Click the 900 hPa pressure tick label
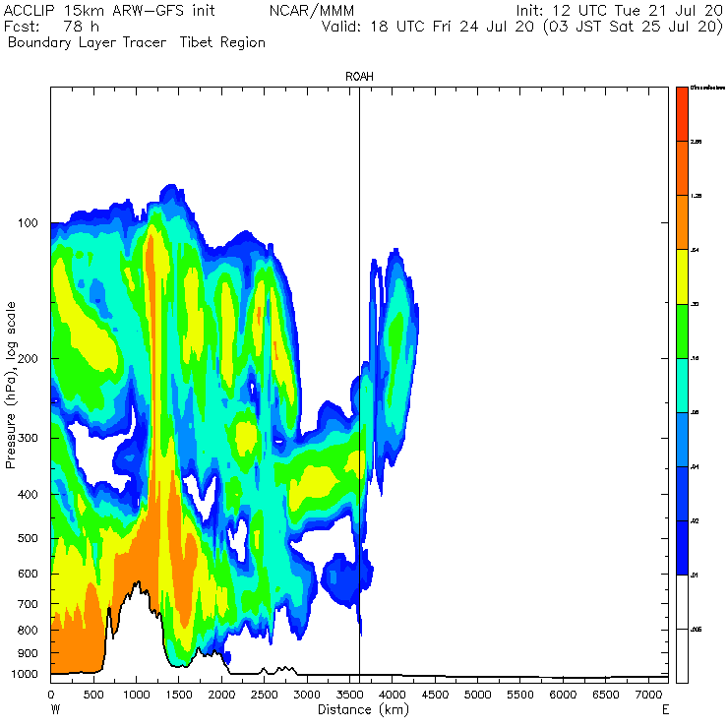Screen dimensions: 728x728 click(x=28, y=653)
